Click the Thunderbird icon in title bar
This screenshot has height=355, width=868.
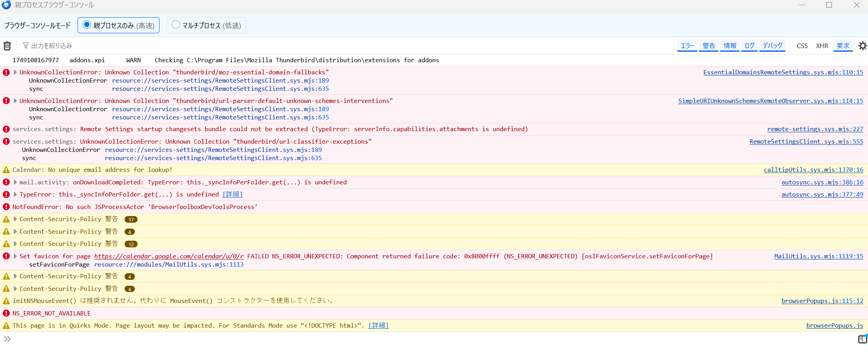[6, 5]
